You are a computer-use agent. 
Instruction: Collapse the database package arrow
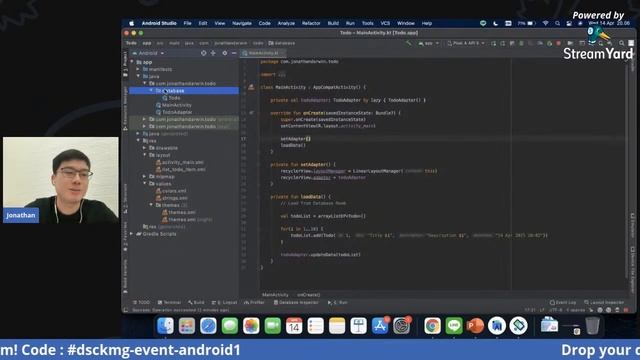point(151,91)
